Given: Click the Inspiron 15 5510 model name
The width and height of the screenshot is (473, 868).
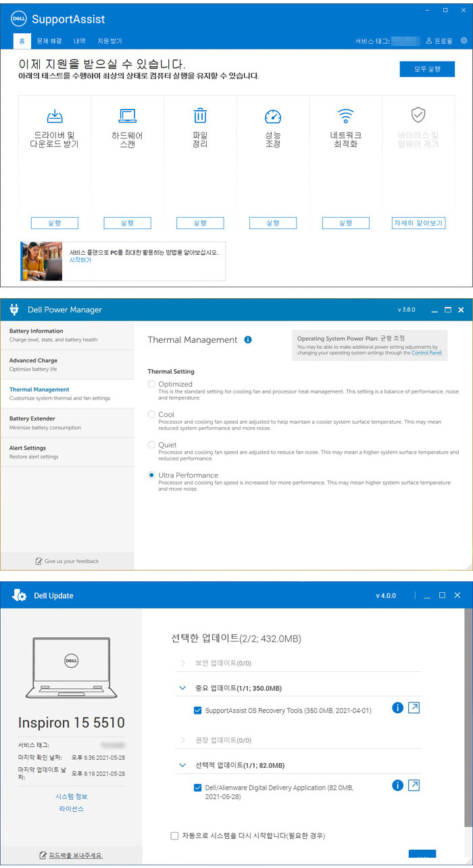Looking at the screenshot, I should [72, 722].
